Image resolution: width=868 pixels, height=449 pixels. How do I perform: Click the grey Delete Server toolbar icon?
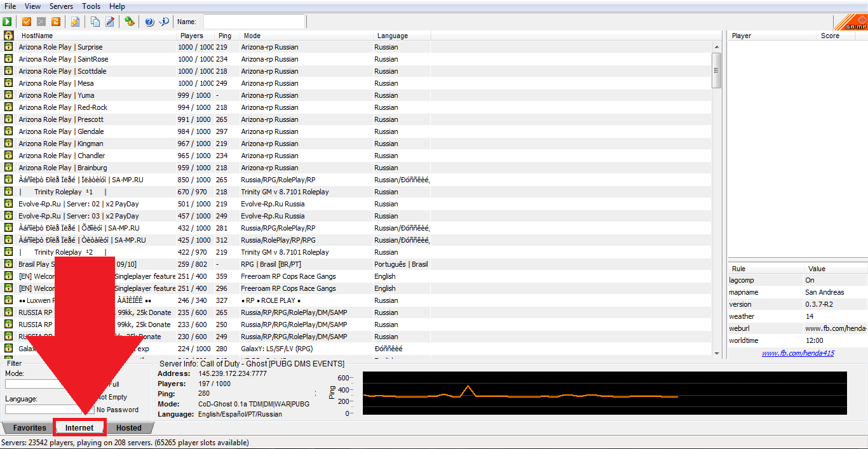(41, 22)
